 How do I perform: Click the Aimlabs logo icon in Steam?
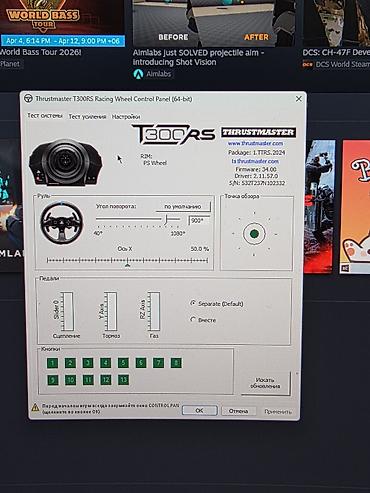coord(138,74)
